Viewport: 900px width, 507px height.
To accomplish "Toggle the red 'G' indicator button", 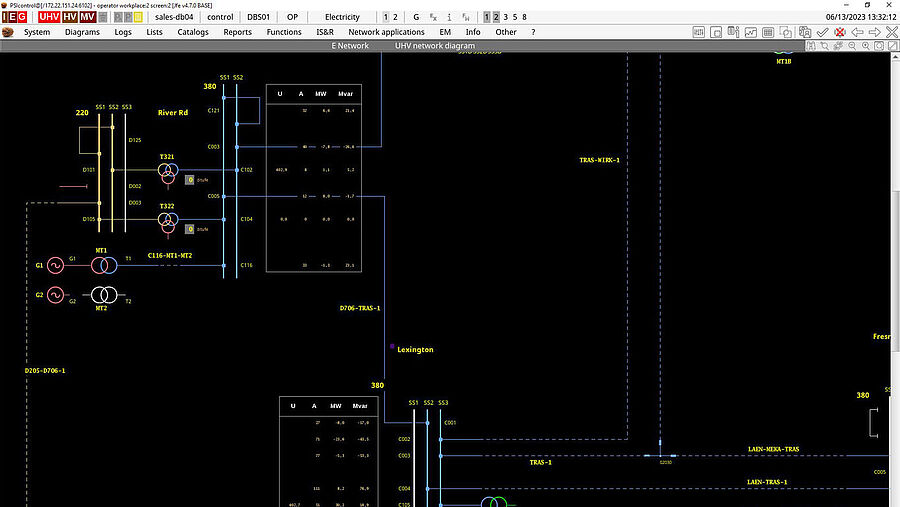I will (22, 17).
